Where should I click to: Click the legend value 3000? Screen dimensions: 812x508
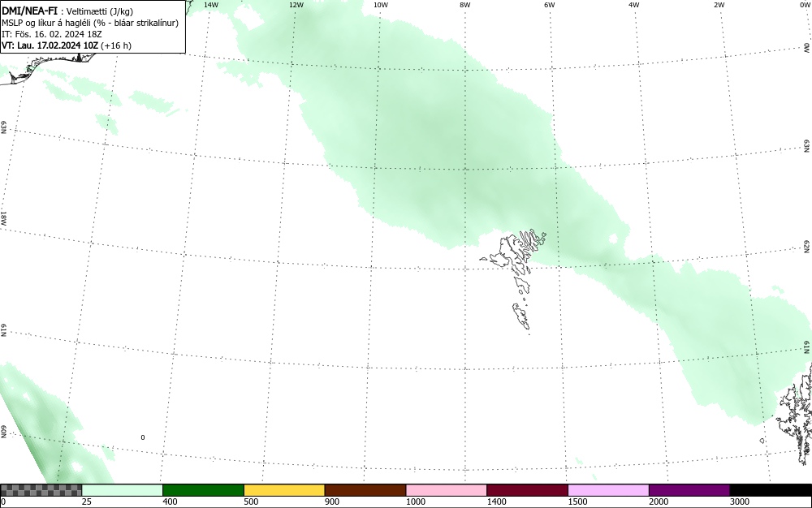click(x=740, y=502)
